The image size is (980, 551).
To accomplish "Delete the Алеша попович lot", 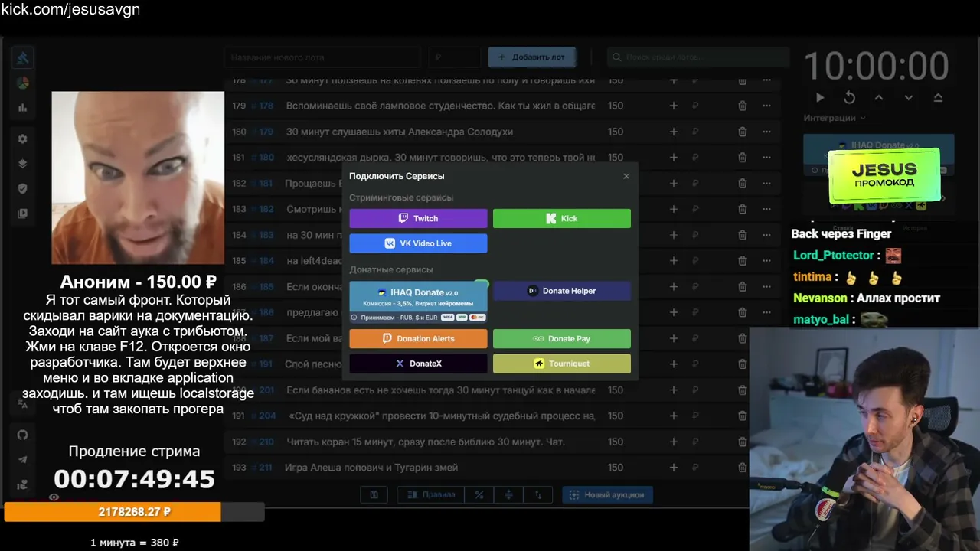I will point(743,468).
